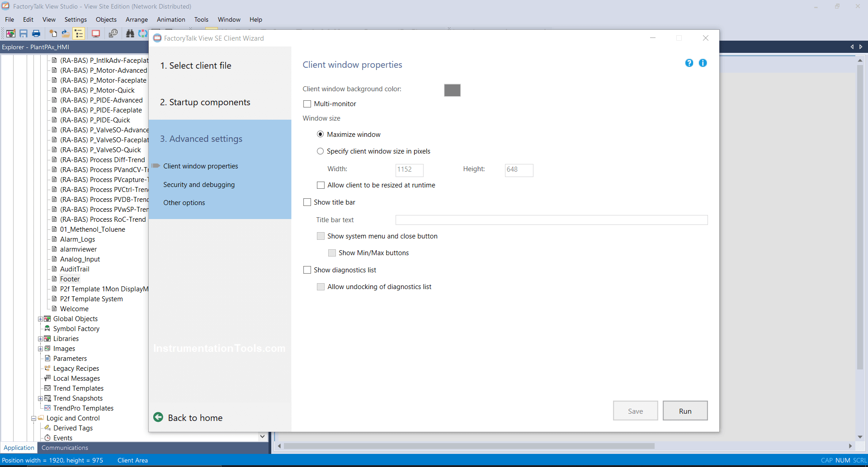Image resolution: width=868 pixels, height=467 pixels.
Task: Click the horizontal scrollbar in workspace
Action: point(469,446)
